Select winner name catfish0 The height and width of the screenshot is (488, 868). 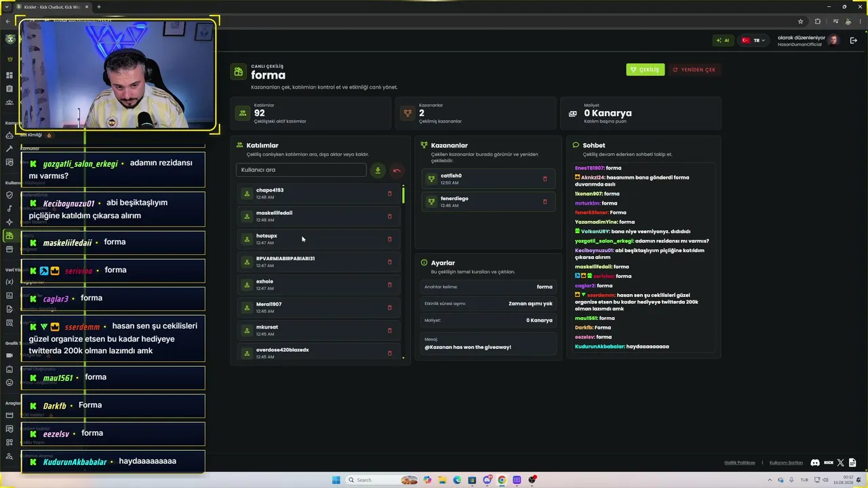(451, 176)
